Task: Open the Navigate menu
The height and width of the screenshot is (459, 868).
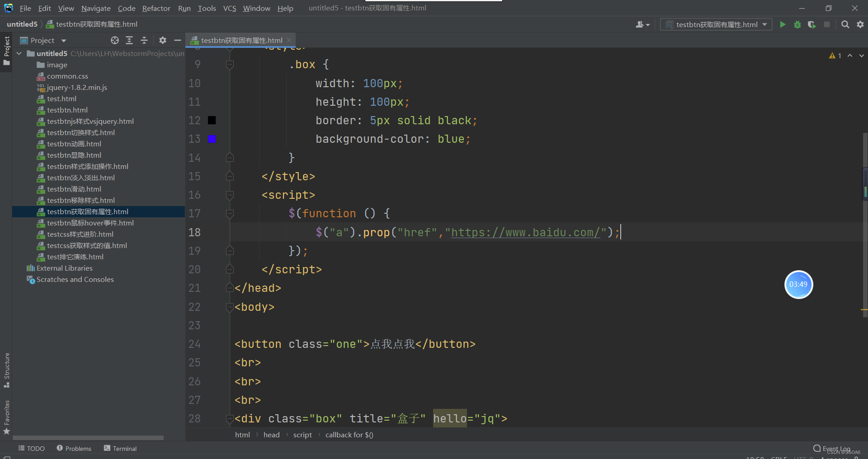Action: click(x=96, y=8)
